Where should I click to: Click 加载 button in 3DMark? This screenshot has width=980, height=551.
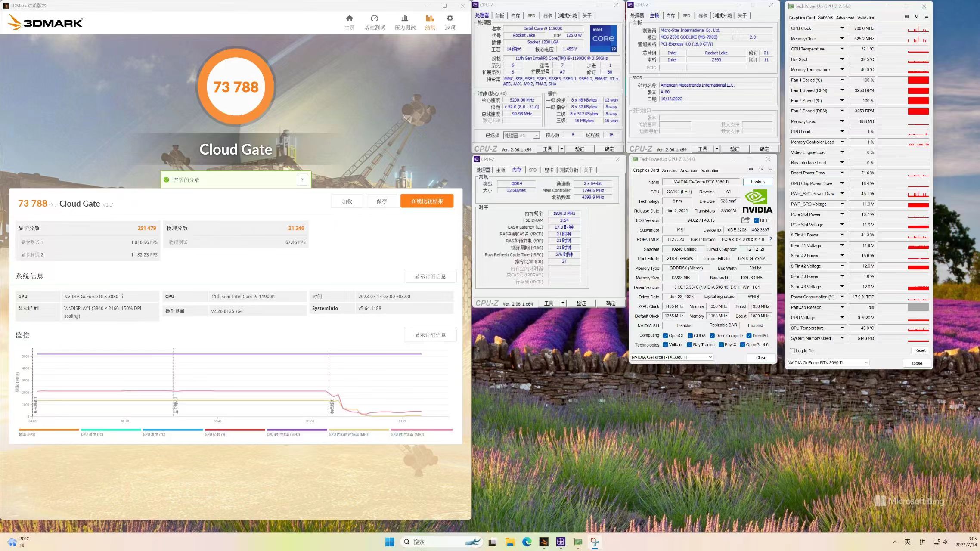(x=347, y=201)
